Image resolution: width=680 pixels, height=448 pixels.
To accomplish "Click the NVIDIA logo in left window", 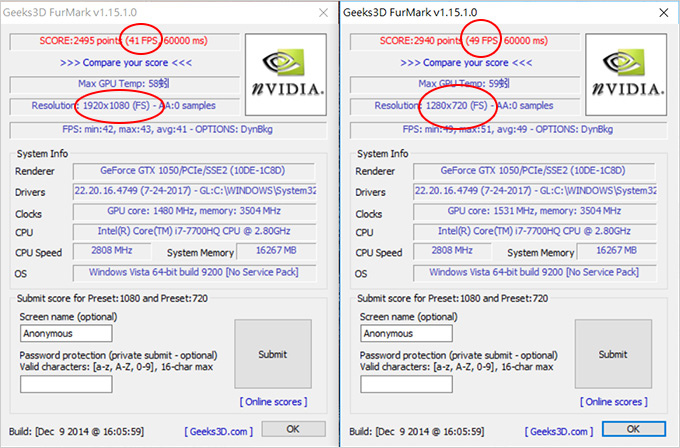I will pos(286,75).
